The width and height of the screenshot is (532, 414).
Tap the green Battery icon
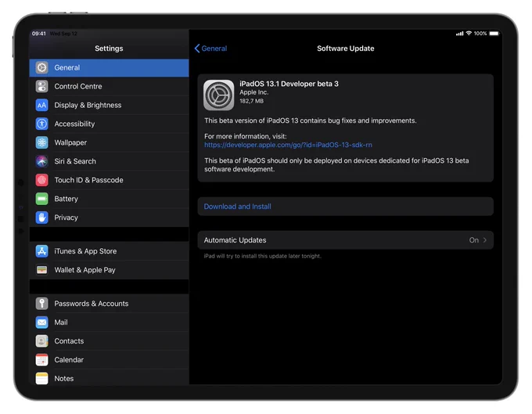click(41, 199)
